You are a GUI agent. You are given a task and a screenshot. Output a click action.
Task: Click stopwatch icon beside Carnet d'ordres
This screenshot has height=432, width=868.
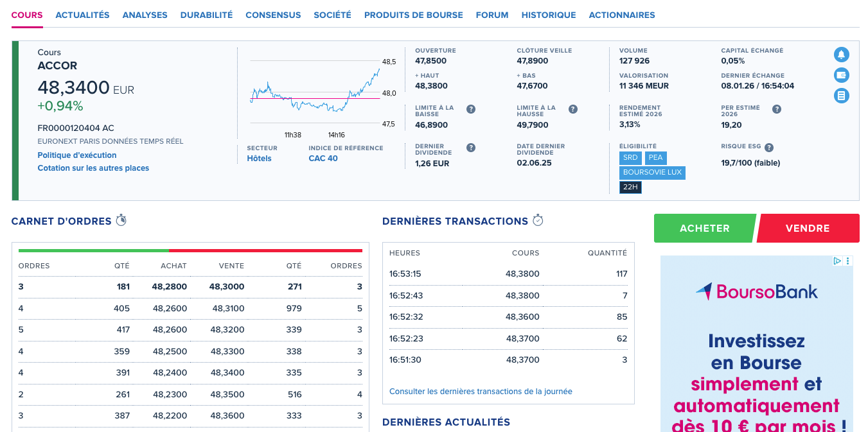click(121, 220)
